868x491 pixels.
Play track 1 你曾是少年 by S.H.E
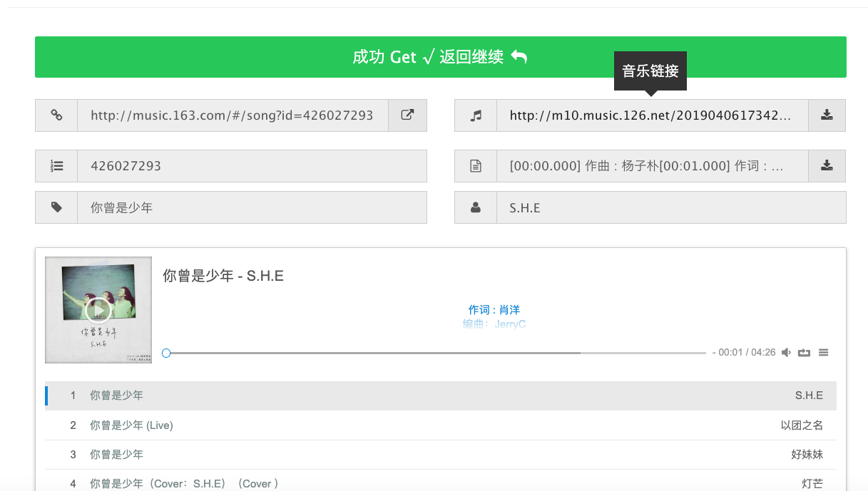click(441, 396)
